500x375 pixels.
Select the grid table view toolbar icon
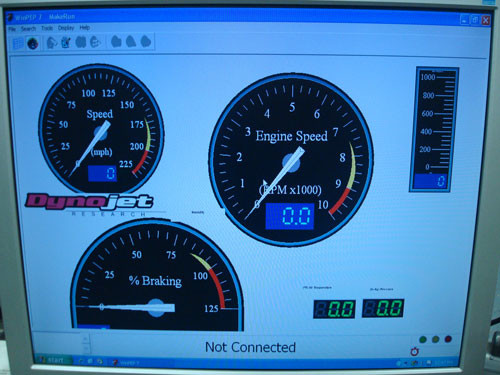[18, 43]
